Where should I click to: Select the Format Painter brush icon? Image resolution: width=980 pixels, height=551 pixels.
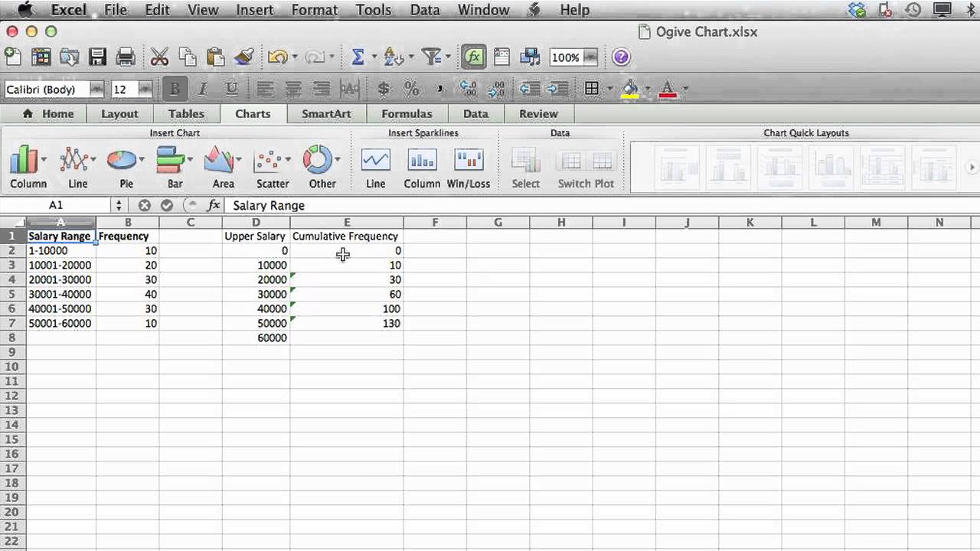coord(243,57)
